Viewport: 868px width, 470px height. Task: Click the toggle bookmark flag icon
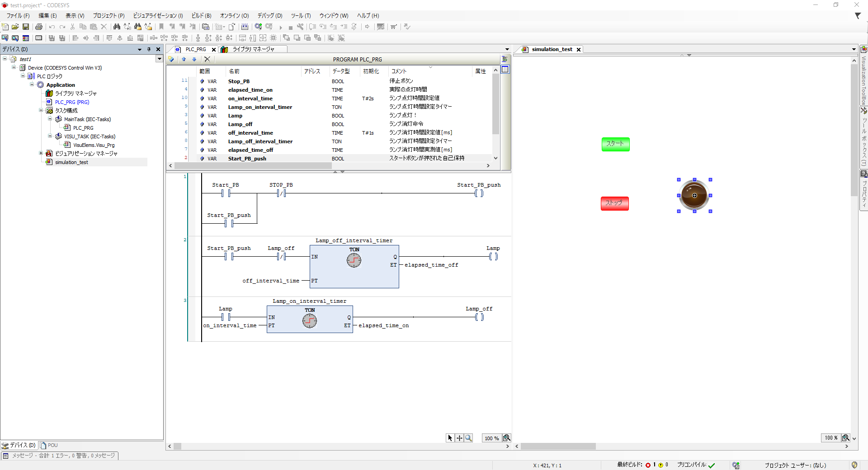click(161, 27)
